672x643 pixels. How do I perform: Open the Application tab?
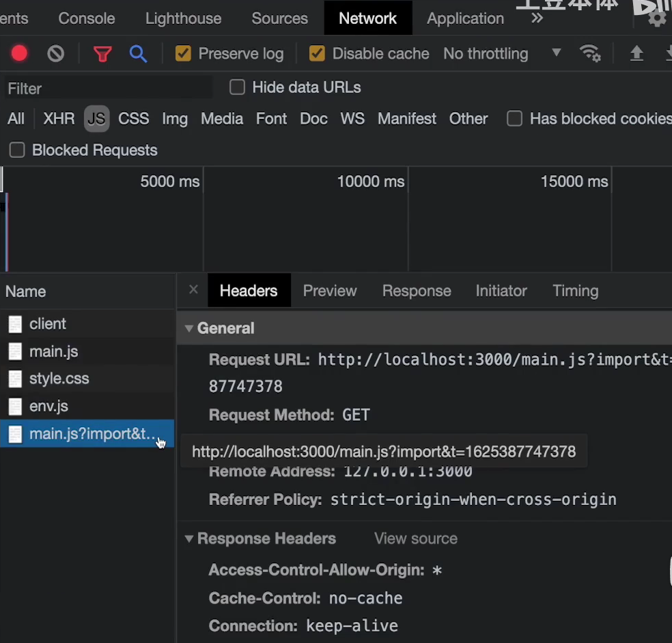pyautogui.click(x=466, y=18)
